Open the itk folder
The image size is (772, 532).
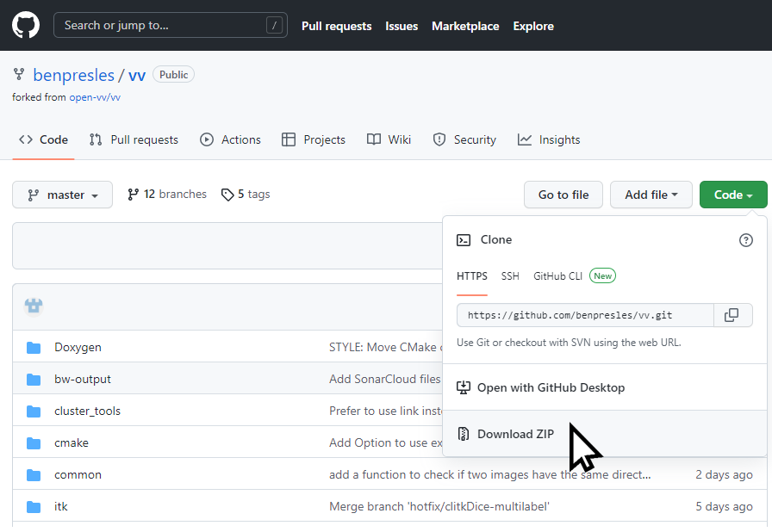[x=60, y=507]
